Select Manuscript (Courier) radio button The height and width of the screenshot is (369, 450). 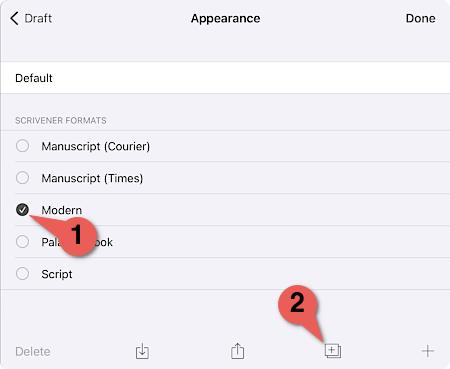click(22, 146)
